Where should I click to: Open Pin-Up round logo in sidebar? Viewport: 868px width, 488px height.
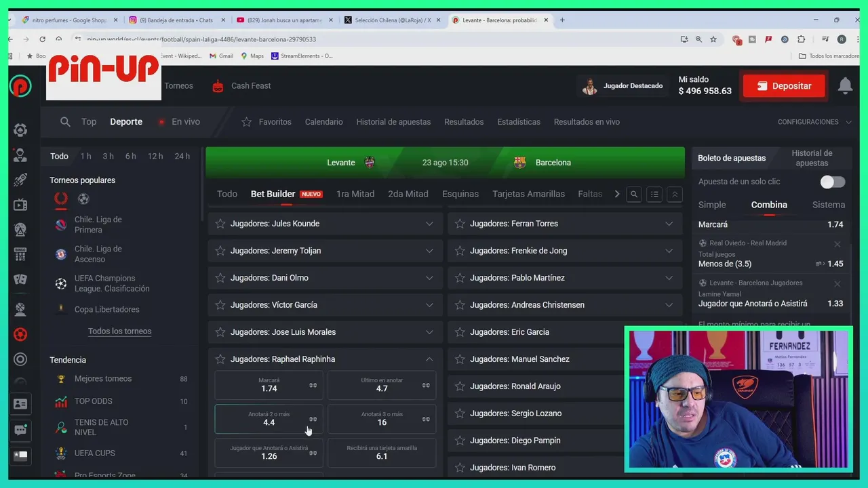pyautogui.click(x=20, y=86)
